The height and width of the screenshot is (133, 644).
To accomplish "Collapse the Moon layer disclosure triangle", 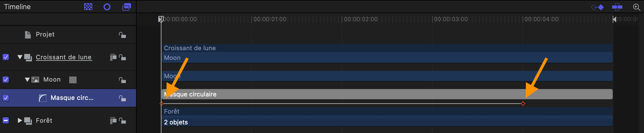I will point(27,80).
